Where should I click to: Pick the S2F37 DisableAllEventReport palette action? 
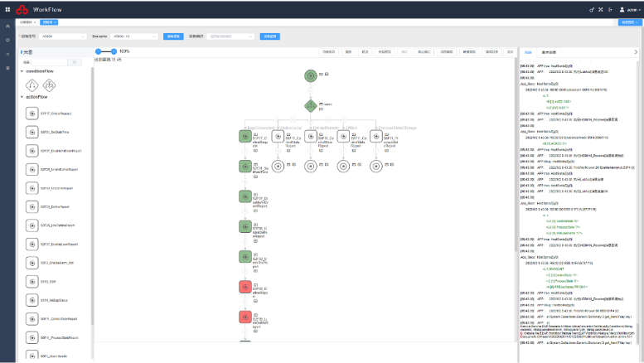coord(32,151)
